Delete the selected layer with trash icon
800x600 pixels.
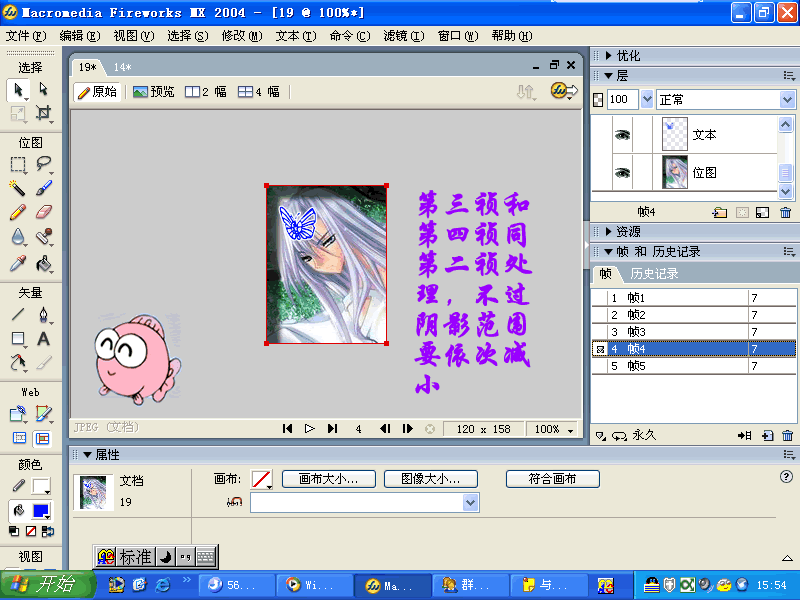786,212
